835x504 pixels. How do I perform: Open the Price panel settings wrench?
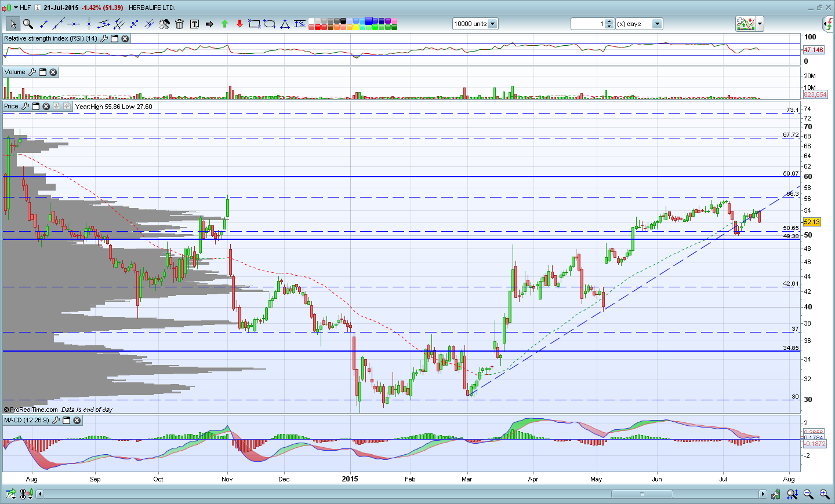point(25,107)
